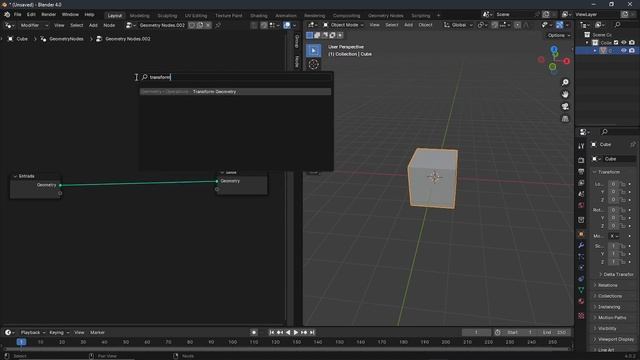Screen dimensions: 640x360
Task: Click the frame 1 playhead marker
Action: tap(21, 342)
